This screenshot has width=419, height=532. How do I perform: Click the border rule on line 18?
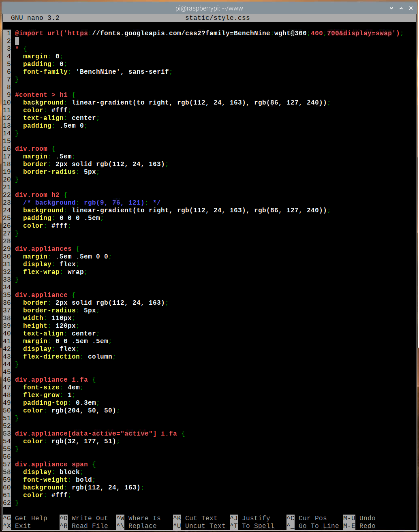(96, 164)
